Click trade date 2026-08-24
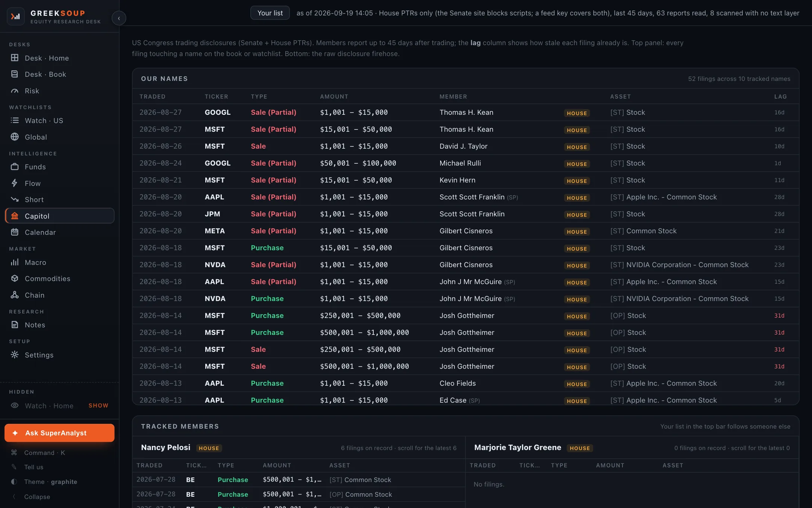Viewport: 812px width, 508px height. [x=161, y=163]
